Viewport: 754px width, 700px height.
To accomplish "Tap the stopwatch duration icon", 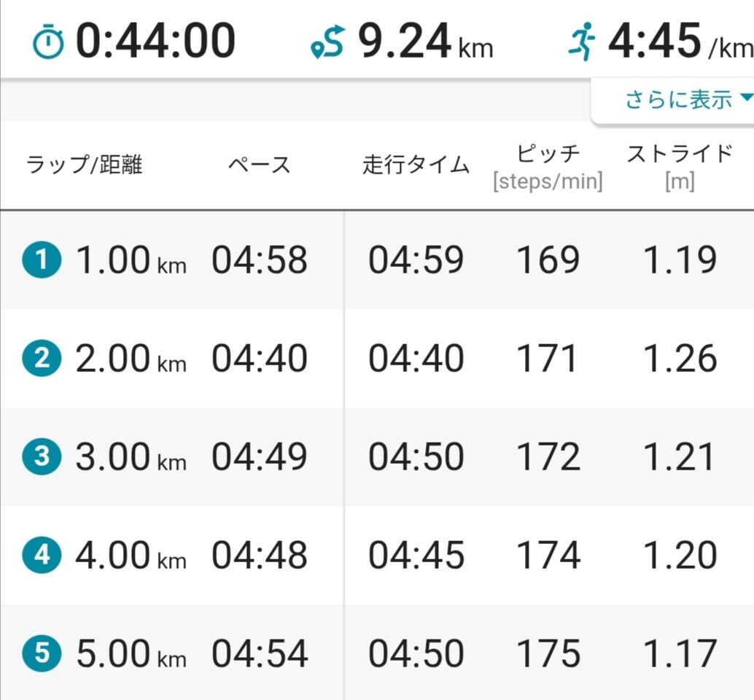I will coord(48,43).
